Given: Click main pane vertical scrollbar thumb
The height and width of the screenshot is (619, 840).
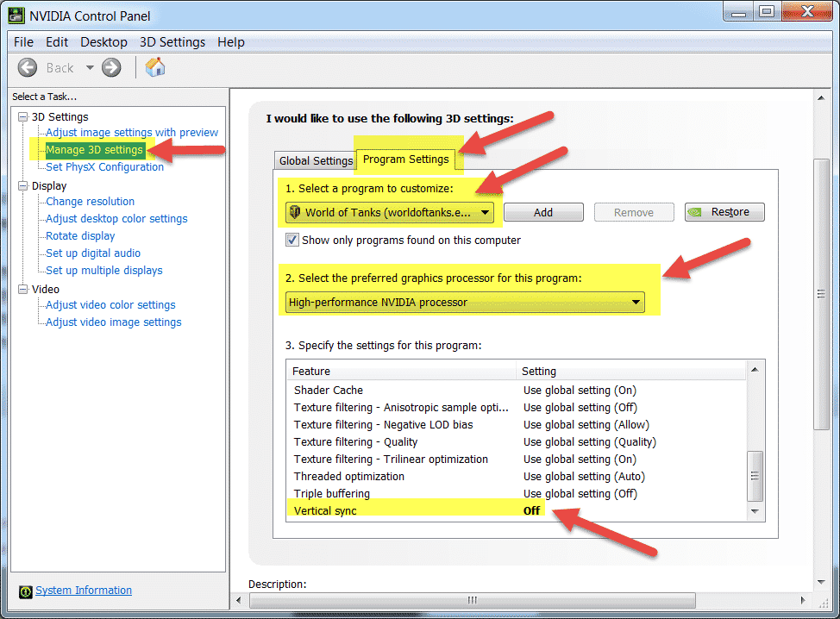Looking at the screenshot, I should (x=821, y=293).
